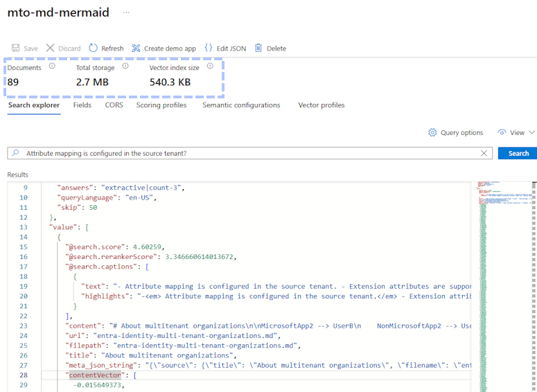Click the Save disk icon
The width and height of the screenshot is (537, 392).
coord(16,48)
